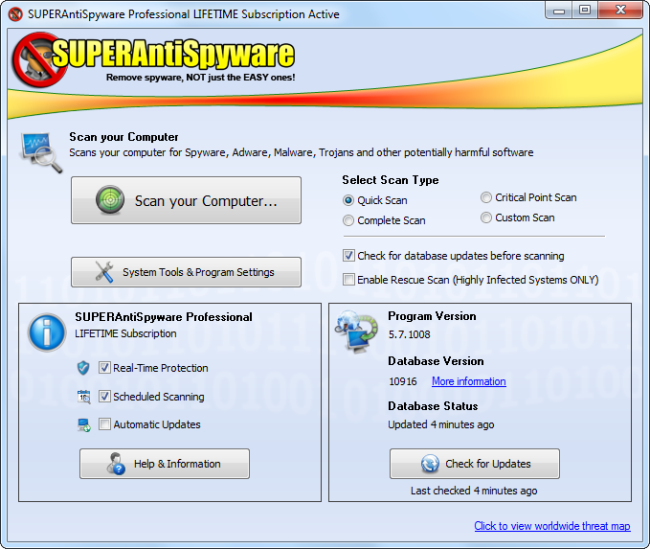
Task: Click database version number 10916
Action: [403, 381]
